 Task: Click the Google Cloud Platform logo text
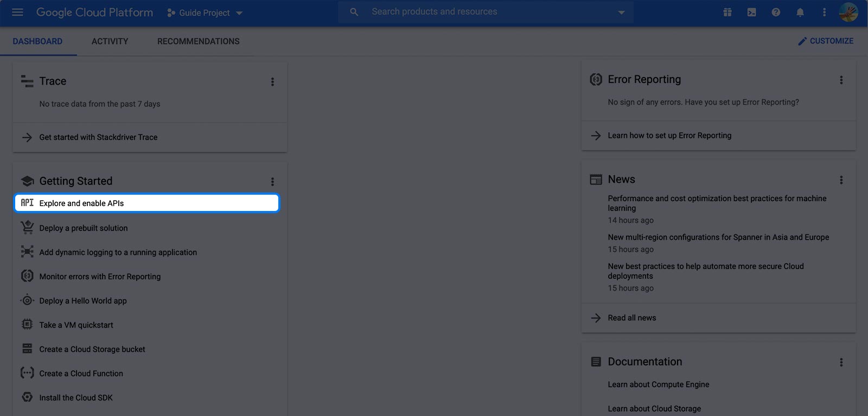[94, 12]
